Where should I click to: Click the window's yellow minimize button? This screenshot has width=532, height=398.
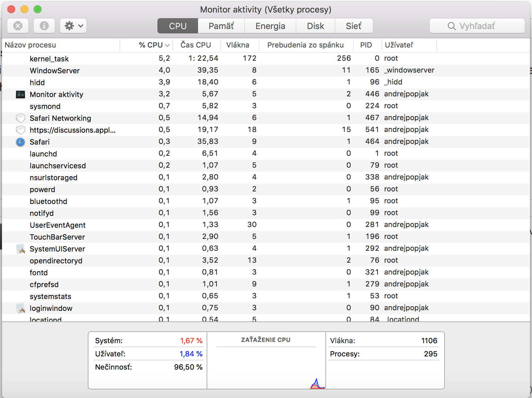click(24, 9)
